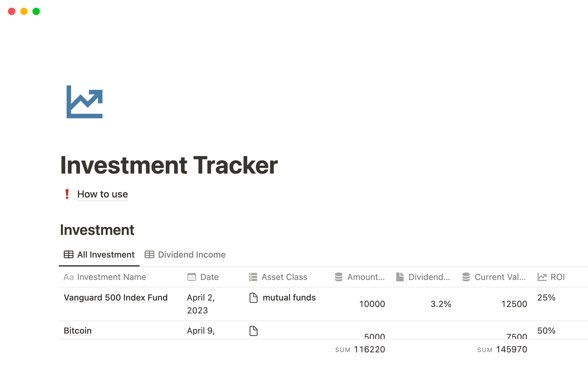Click the blue chart page icon

point(85,102)
